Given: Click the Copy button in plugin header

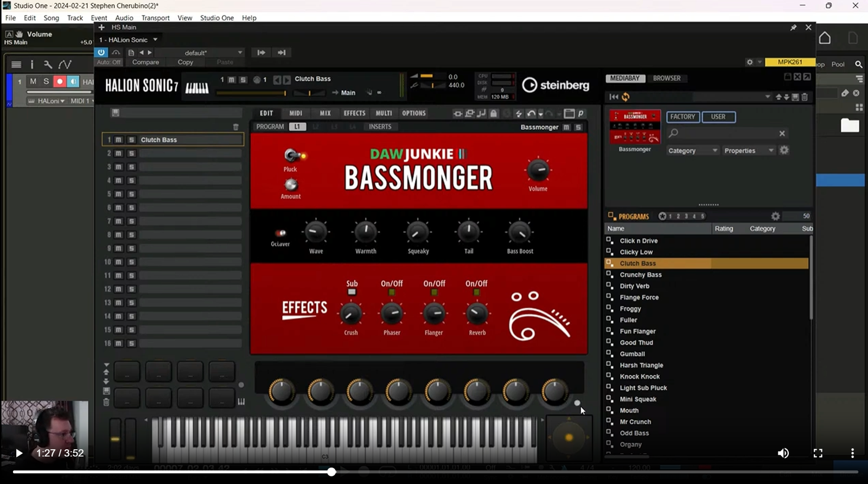Looking at the screenshot, I should click(186, 62).
